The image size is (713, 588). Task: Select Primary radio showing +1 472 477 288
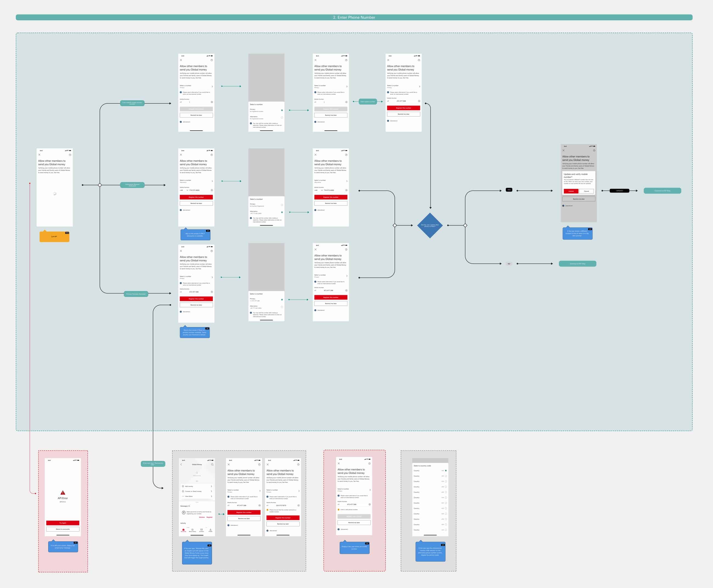tap(282, 300)
